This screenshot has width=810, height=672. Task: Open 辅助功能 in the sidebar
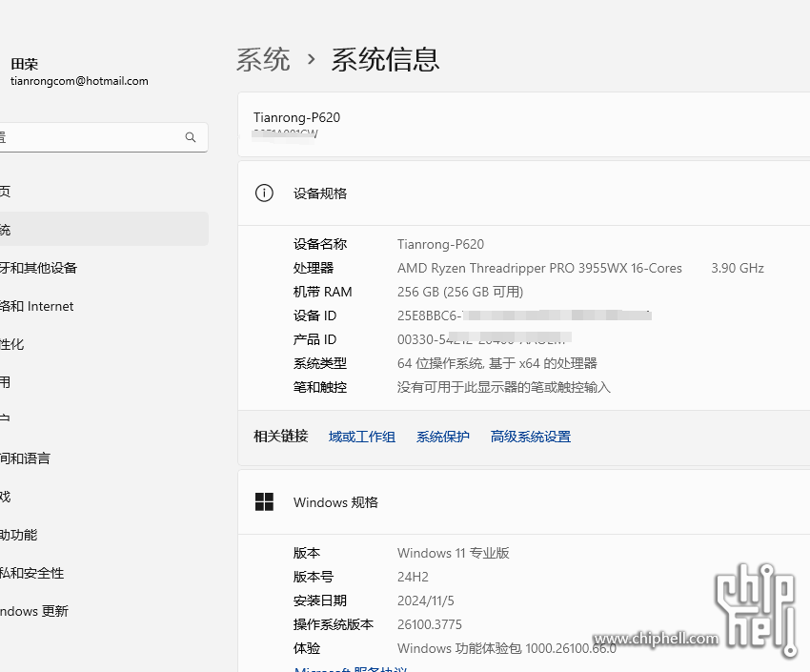(x=19, y=535)
